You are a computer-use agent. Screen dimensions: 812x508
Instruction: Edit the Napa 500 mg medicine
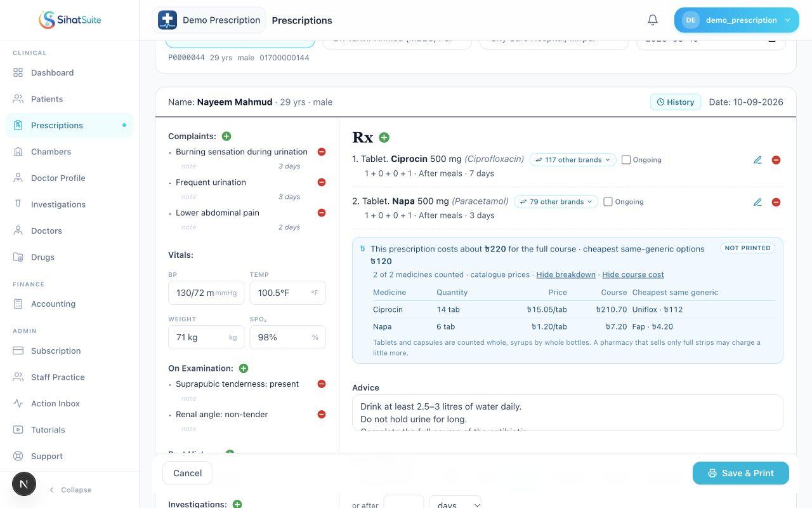757,202
